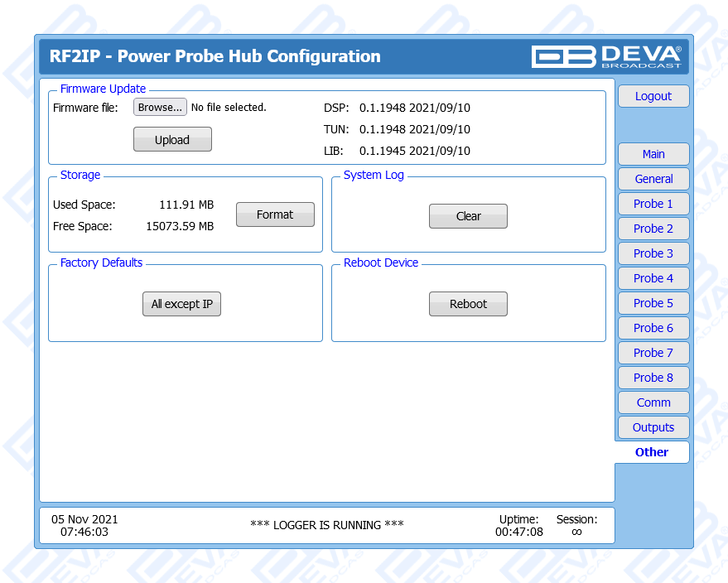Click the Browse firmware file button

tap(160, 108)
